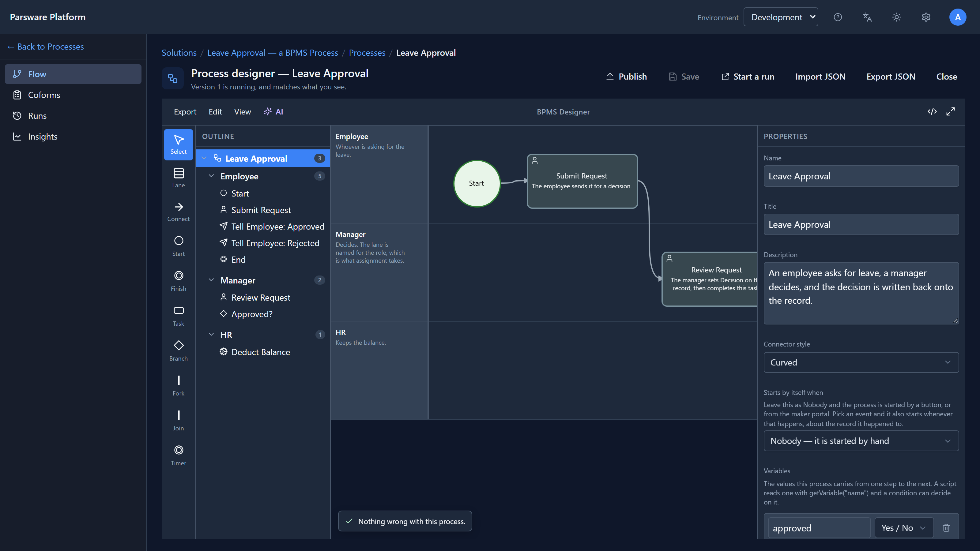Select the Branch diamond tool

click(179, 351)
